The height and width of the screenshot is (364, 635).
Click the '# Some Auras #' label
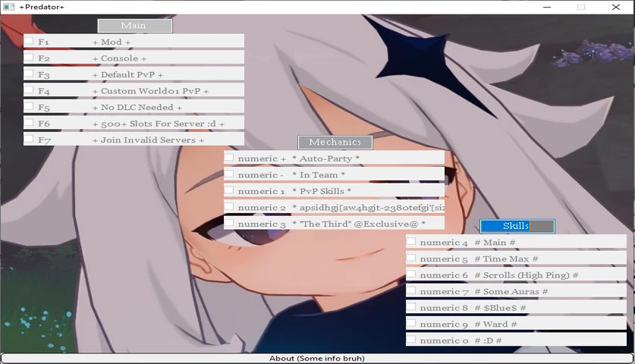tap(511, 291)
